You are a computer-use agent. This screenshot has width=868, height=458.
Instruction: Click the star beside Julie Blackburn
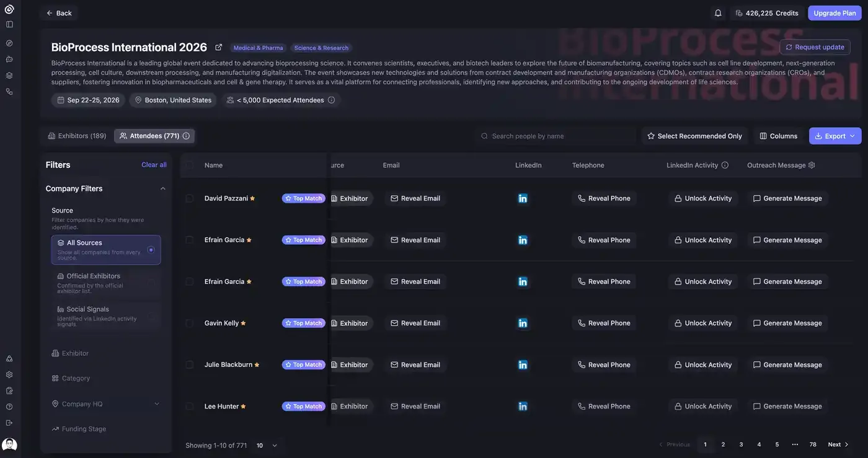(x=257, y=364)
